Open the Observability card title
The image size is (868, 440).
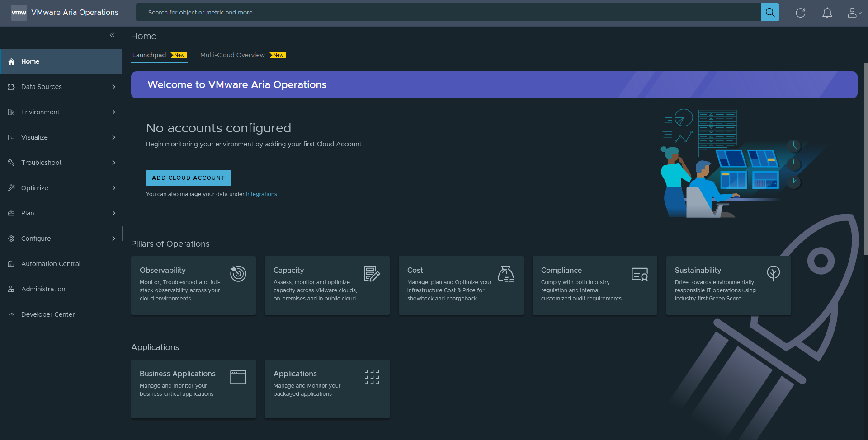click(163, 270)
